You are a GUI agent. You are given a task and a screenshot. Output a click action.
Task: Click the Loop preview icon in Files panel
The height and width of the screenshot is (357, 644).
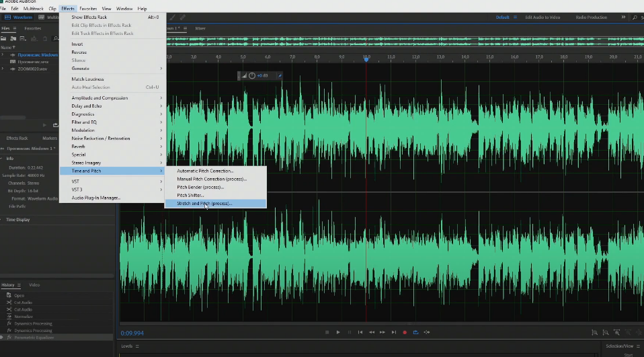point(55,125)
